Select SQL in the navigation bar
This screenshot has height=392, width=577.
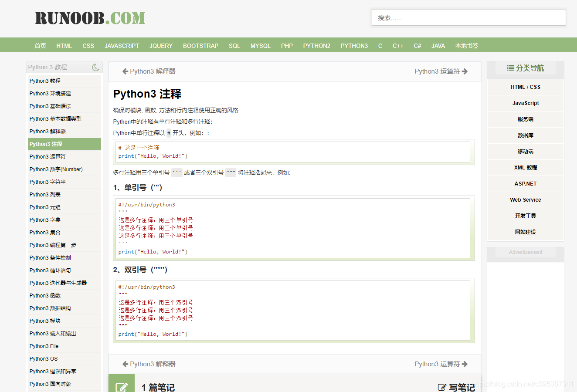coord(234,46)
